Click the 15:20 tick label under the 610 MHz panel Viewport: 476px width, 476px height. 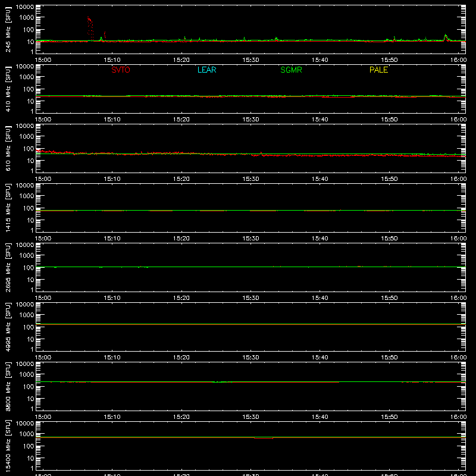point(181,179)
